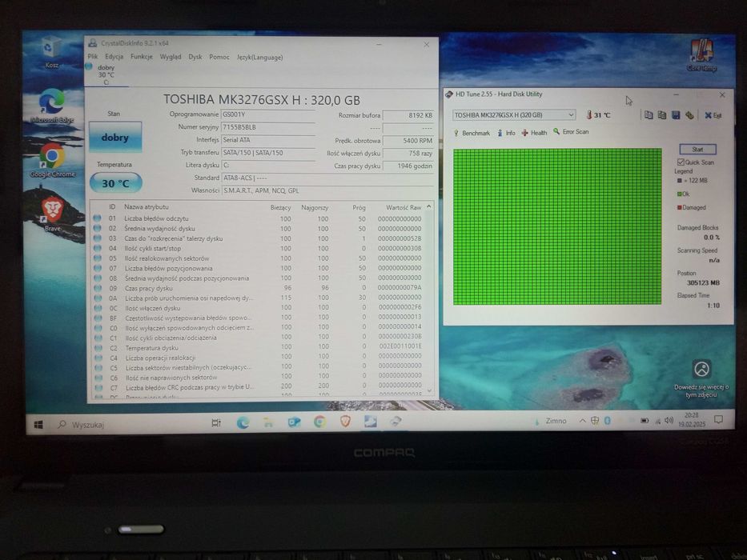Switch to the Info tab in HD Tune
Screen dimensions: 747x560
507,133
